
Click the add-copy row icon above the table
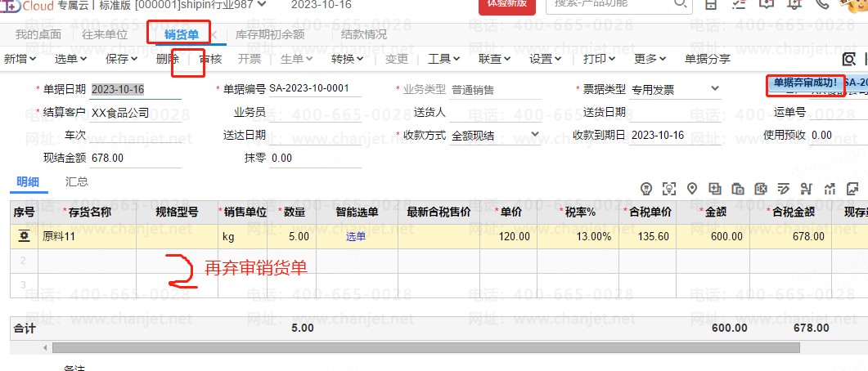[x=715, y=189]
